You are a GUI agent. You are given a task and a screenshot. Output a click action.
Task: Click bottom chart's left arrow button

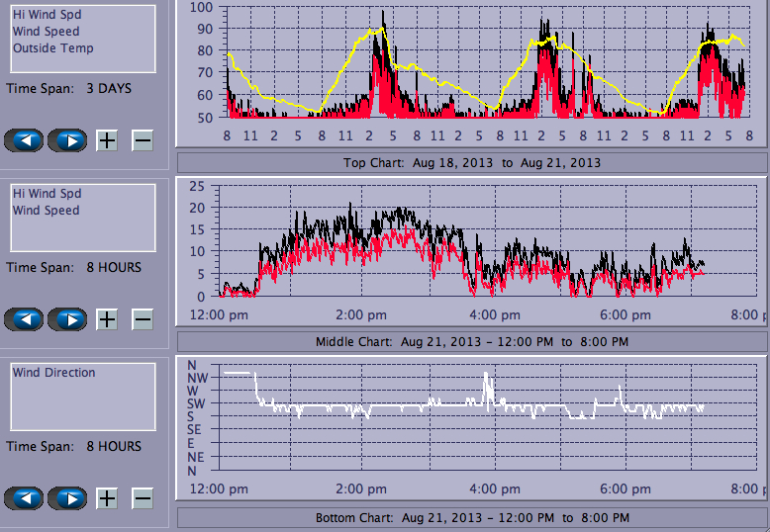(25, 498)
